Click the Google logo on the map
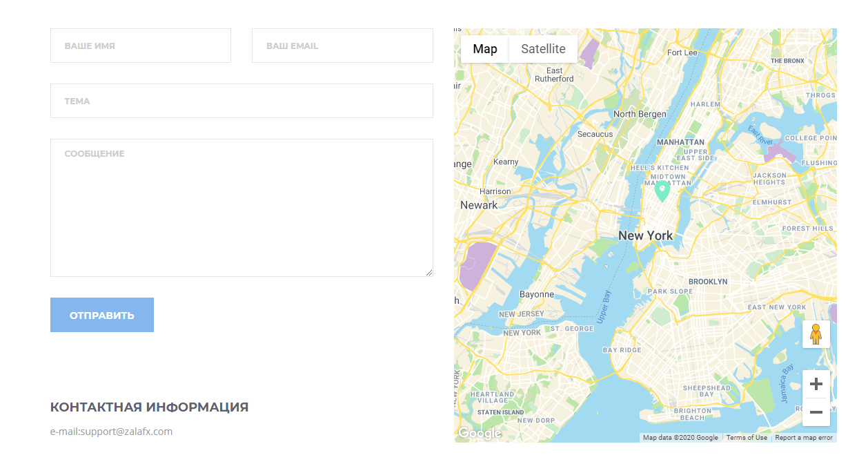 [x=480, y=433]
